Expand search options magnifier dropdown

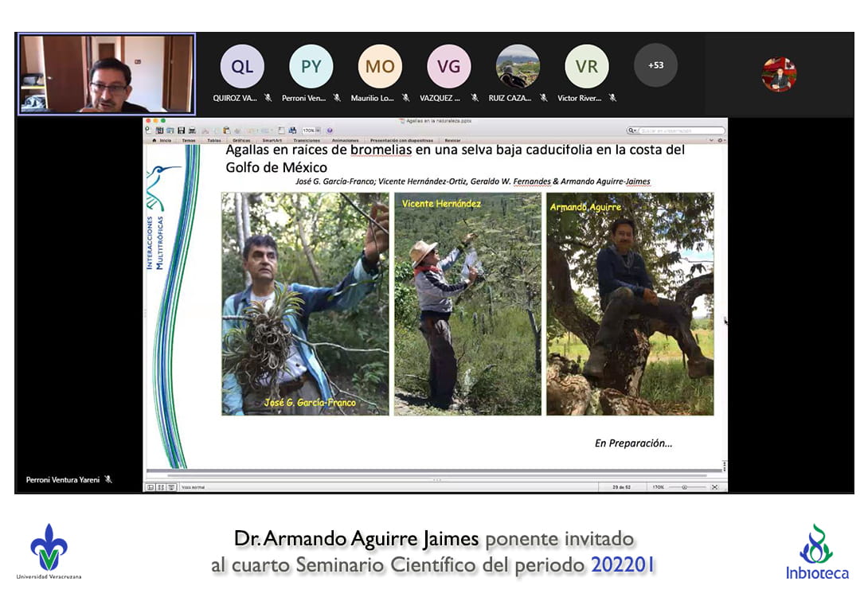632,131
